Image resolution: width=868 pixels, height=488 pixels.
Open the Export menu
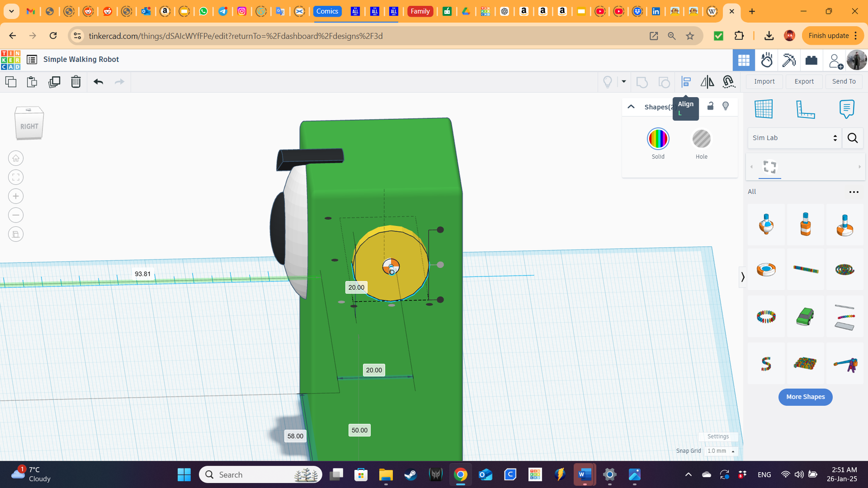(x=804, y=81)
